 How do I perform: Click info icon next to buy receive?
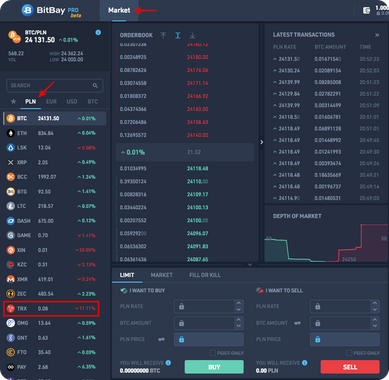tap(168, 363)
